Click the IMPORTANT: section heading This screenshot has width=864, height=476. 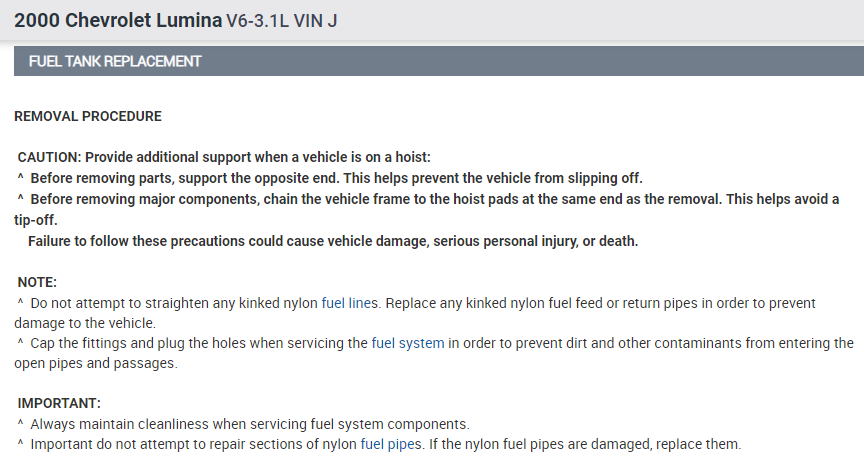(59, 403)
